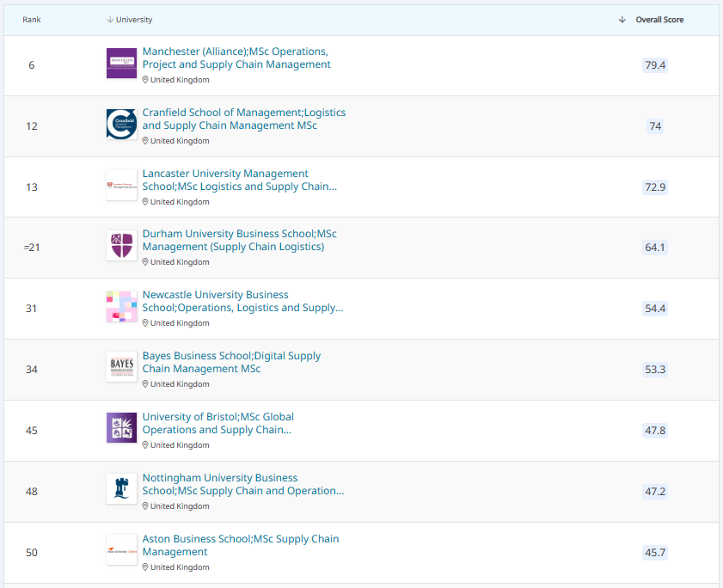Open Aston MSc Supply Chain Management link
Viewport: 723px width, 588px height.
(x=240, y=545)
